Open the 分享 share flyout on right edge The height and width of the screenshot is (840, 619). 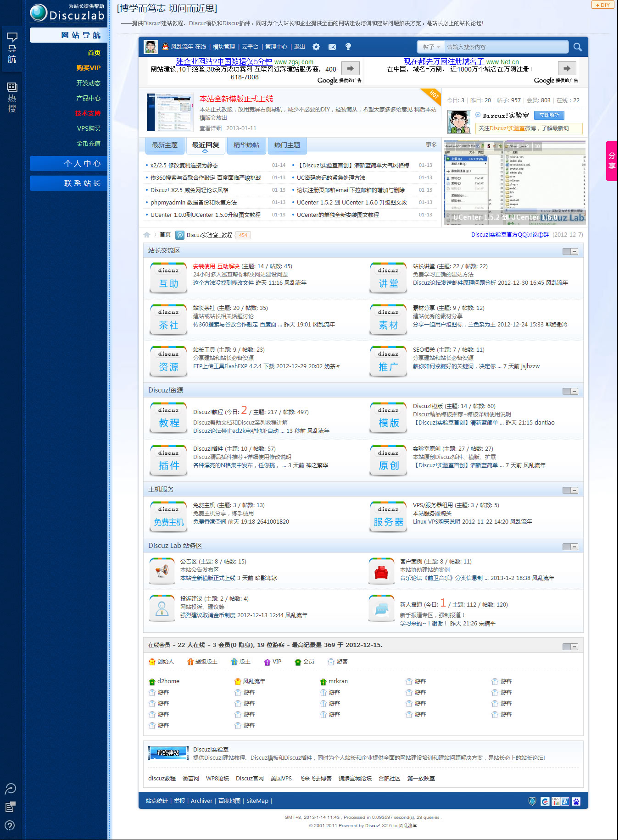[x=612, y=161]
